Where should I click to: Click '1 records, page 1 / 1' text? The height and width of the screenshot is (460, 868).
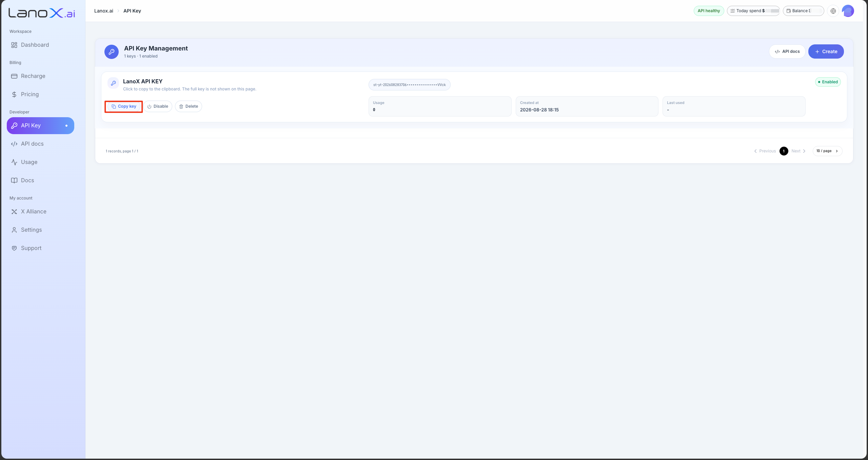tap(122, 151)
